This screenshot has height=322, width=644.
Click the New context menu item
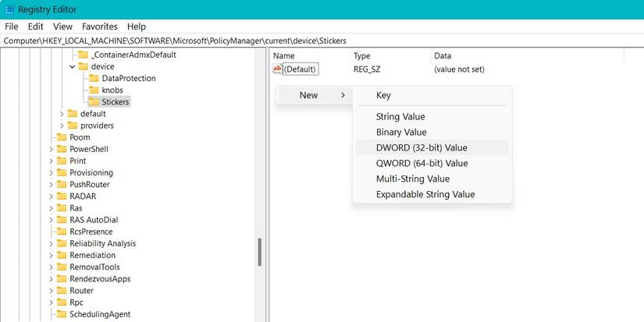[315, 95]
